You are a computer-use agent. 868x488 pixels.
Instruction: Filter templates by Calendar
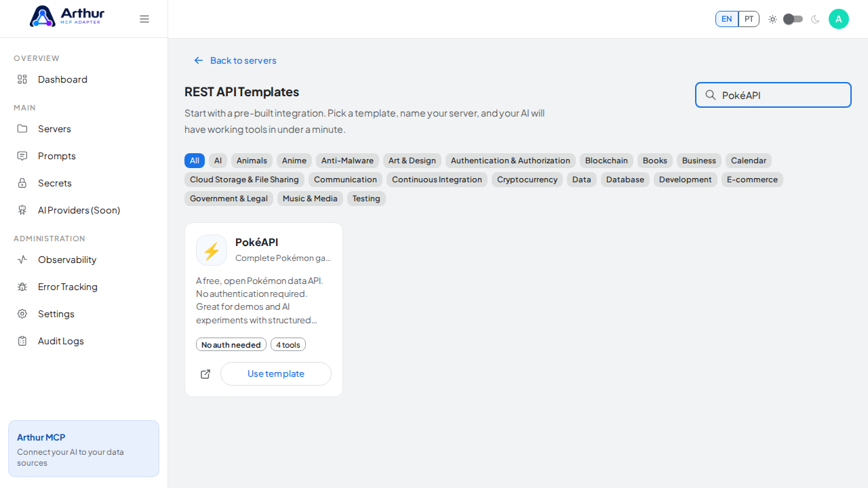coord(749,161)
